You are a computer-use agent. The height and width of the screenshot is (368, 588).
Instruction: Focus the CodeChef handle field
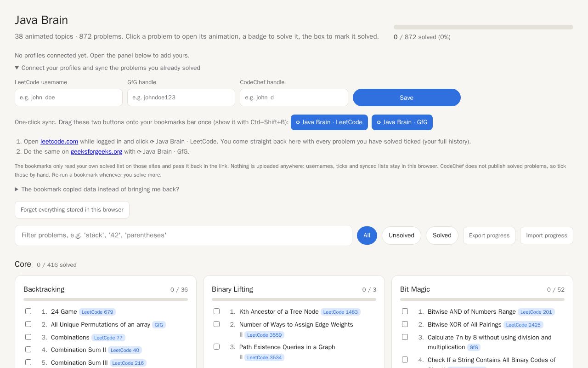click(x=294, y=98)
